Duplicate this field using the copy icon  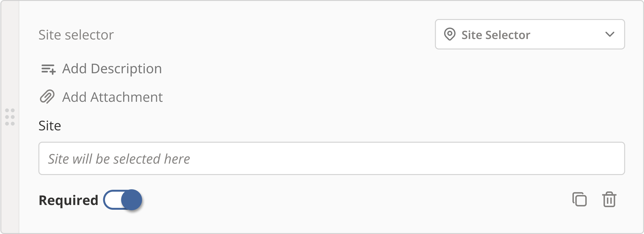579,200
